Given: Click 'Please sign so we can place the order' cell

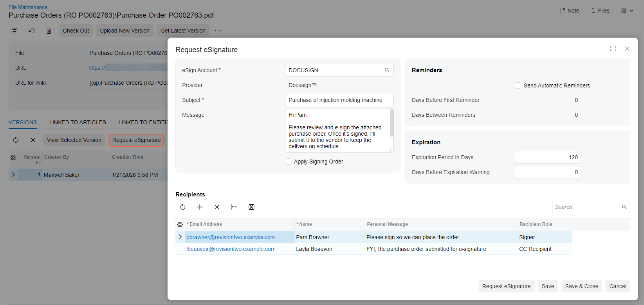Looking at the screenshot, I should 441,237.
